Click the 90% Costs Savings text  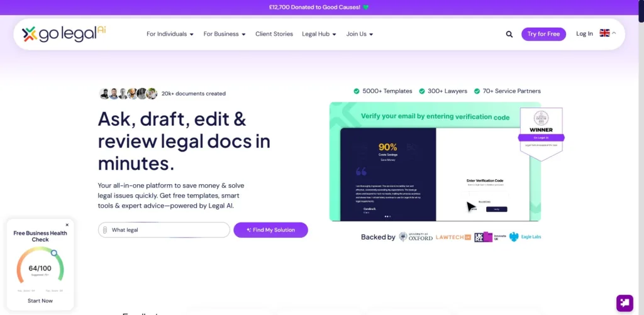tap(387, 150)
